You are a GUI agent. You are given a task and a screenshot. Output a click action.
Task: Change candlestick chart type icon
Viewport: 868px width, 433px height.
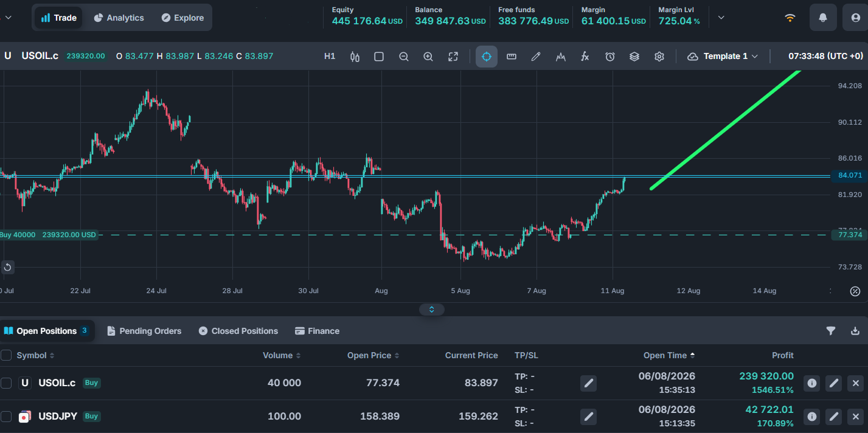(x=355, y=57)
